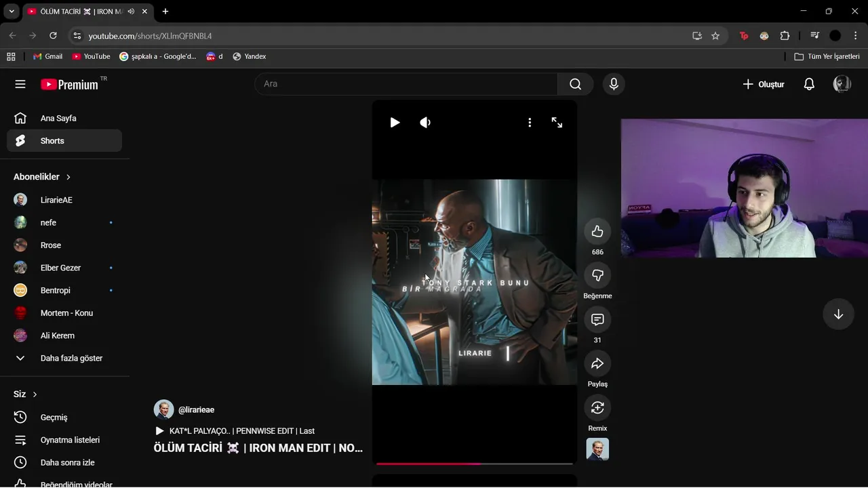Expand the Siz section

tap(25, 394)
